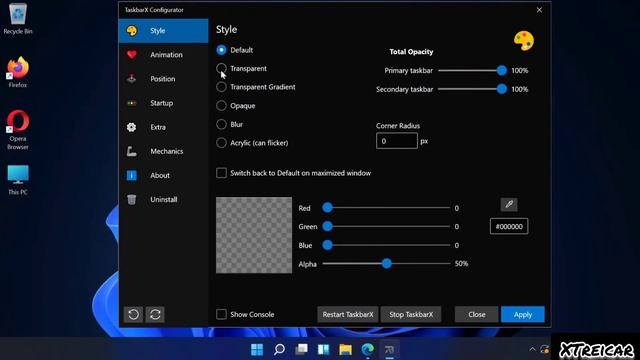Click the This PC desktop icon
The image size is (640, 360).
[x=18, y=180]
